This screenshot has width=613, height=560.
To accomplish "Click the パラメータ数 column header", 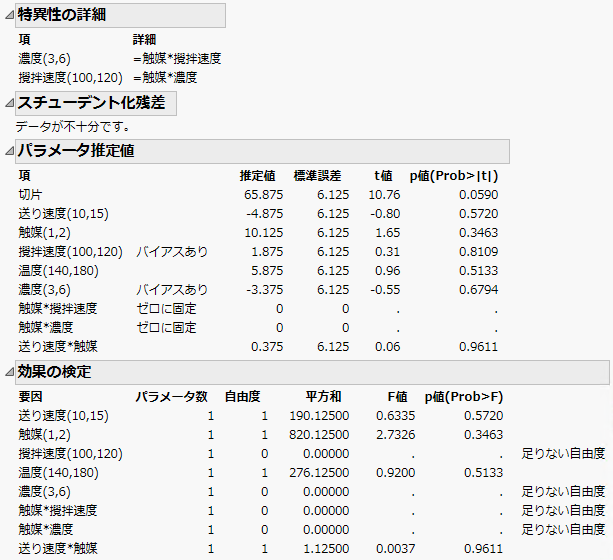I will coord(172,397).
